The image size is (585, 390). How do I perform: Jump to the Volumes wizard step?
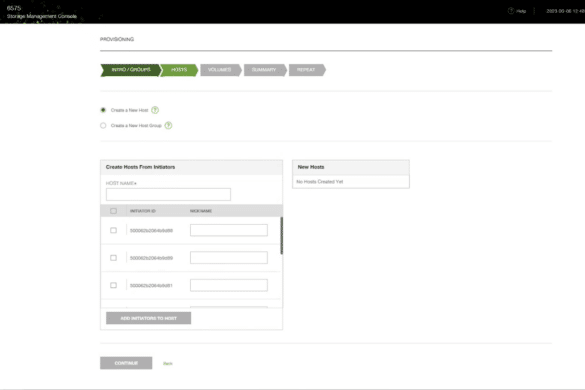tap(220, 70)
